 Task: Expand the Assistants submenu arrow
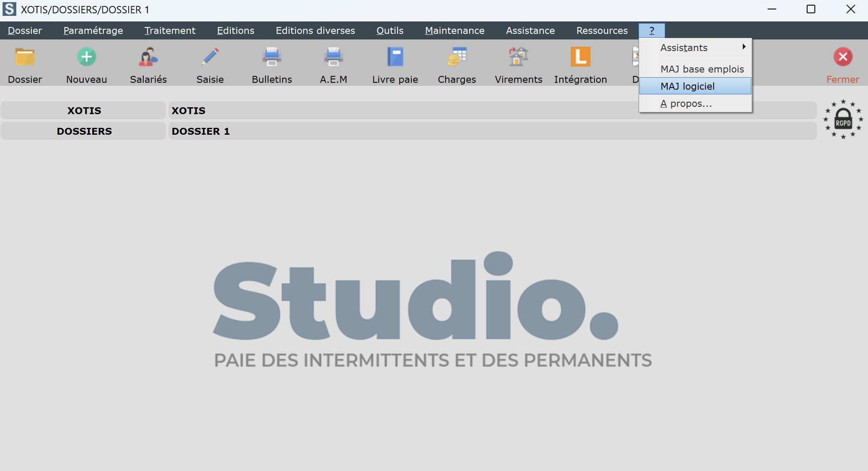pos(744,47)
